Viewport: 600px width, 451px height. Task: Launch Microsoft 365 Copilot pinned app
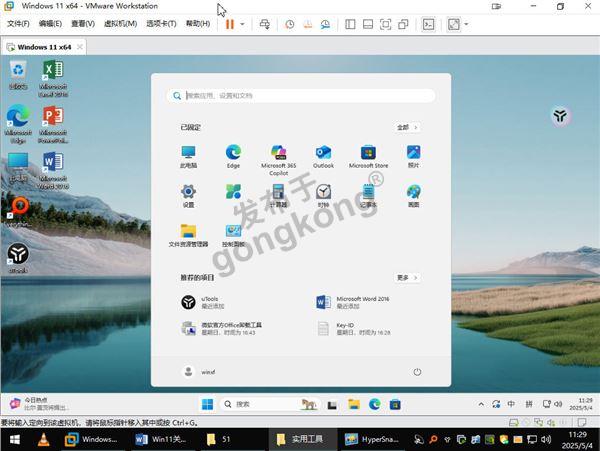pos(278,160)
